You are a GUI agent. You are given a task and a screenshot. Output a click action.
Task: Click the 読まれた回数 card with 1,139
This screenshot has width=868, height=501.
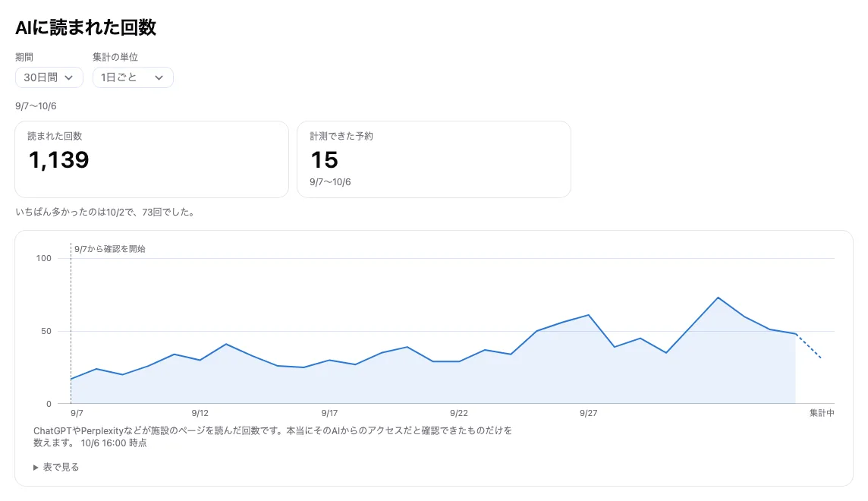pyautogui.click(x=152, y=159)
